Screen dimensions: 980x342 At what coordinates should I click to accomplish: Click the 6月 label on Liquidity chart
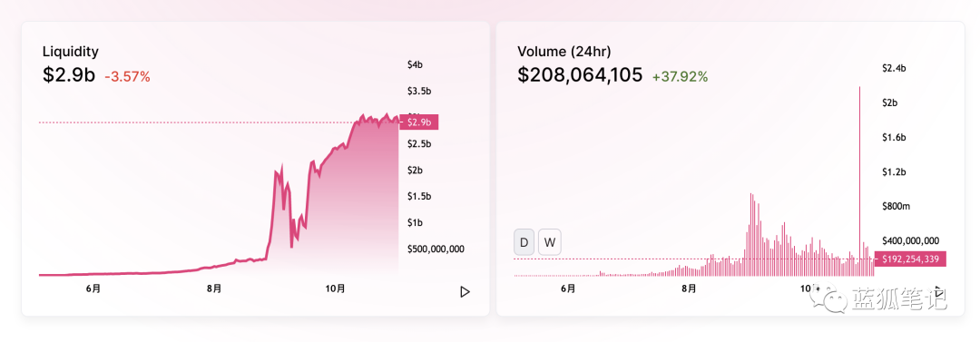[93, 288]
